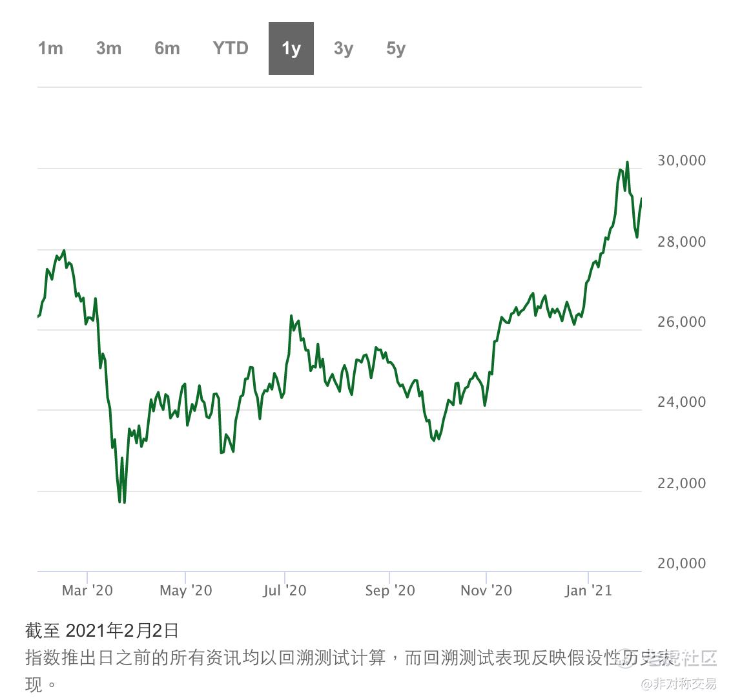Select the Jul '20 date marker

284,590
